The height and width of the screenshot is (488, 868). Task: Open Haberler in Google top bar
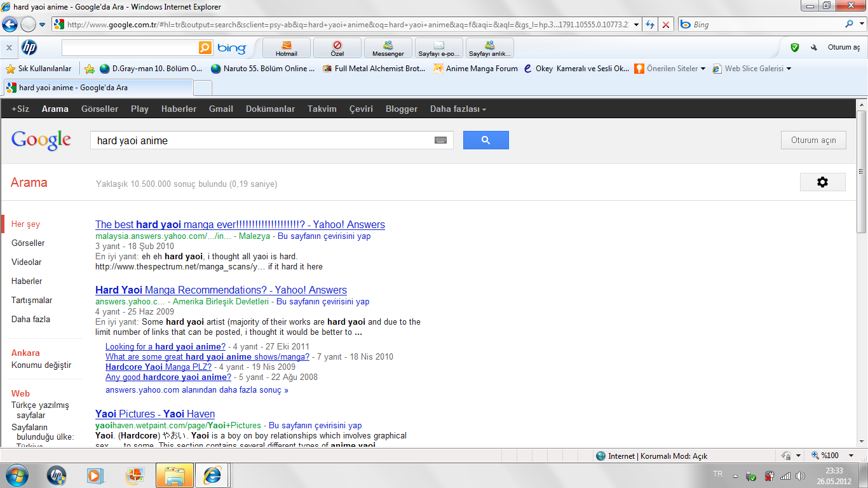(x=179, y=109)
